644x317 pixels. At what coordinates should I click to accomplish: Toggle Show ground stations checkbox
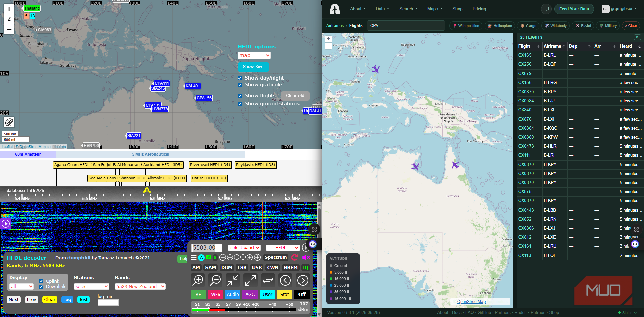coord(240,104)
